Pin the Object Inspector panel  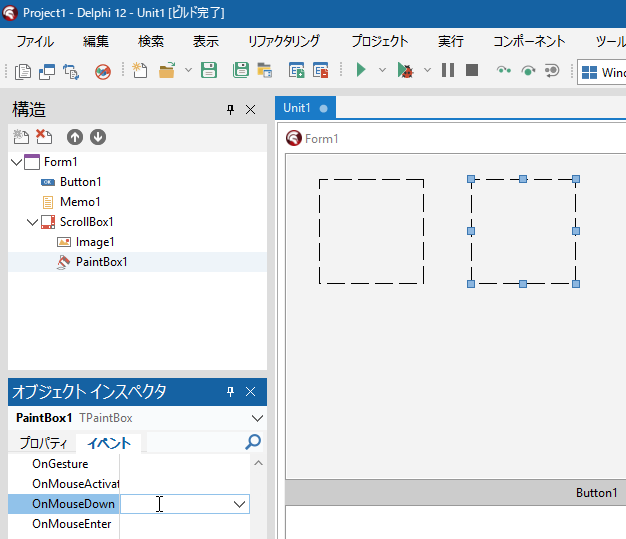coord(230,392)
